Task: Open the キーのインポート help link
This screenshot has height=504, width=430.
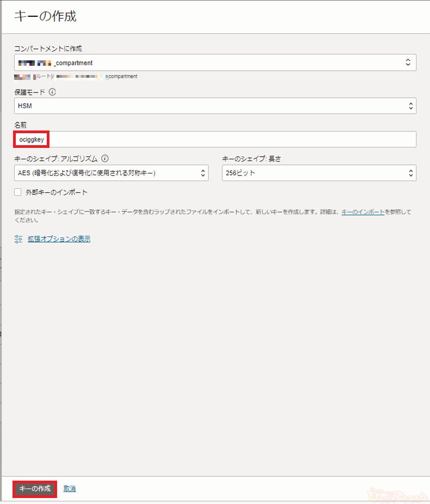Action: (363, 212)
